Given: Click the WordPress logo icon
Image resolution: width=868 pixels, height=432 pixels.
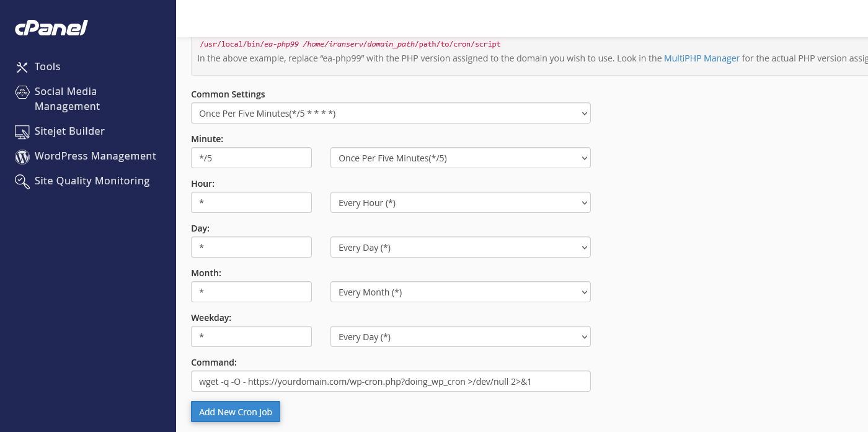Looking at the screenshot, I should [22, 157].
